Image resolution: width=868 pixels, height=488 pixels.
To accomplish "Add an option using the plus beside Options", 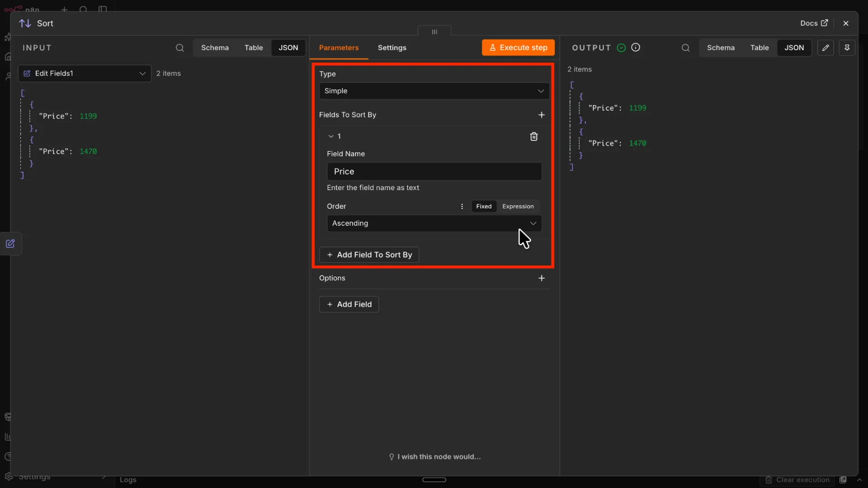I will tap(541, 278).
